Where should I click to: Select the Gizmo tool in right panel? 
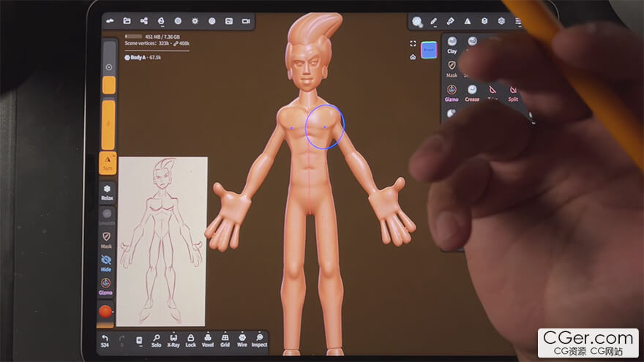point(452,93)
